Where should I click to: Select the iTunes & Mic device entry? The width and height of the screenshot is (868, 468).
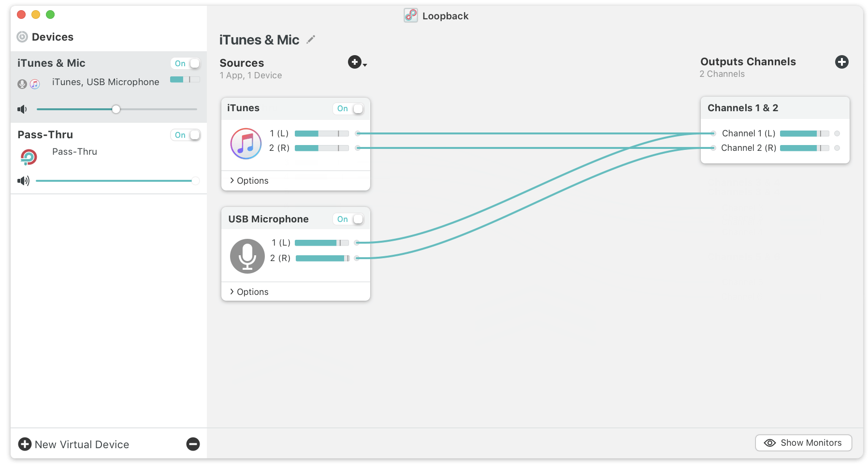tap(109, 87)
